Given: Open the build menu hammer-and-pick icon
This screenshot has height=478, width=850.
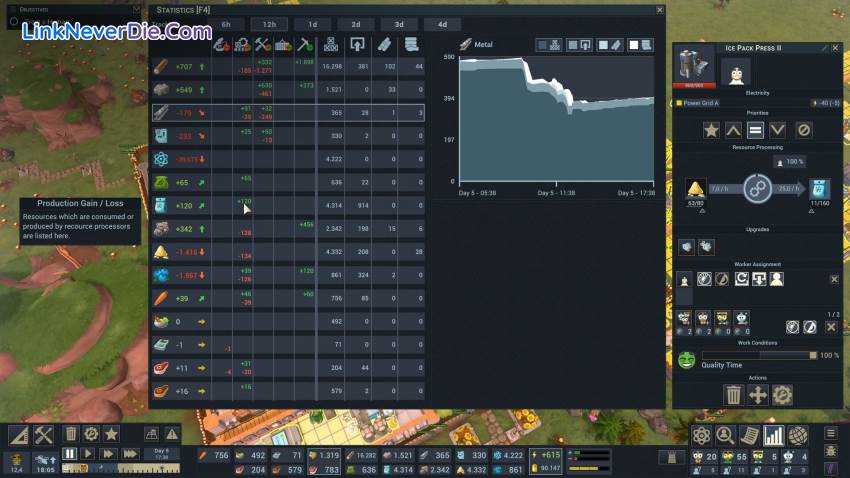Looking at the screenshot, I should coord(44,434).
